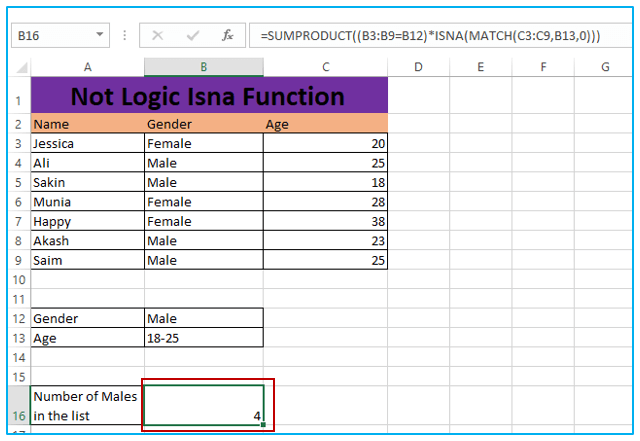
Task: Select Akash's age cell 23
Action: pyautogui.click(x=325, y=241)
